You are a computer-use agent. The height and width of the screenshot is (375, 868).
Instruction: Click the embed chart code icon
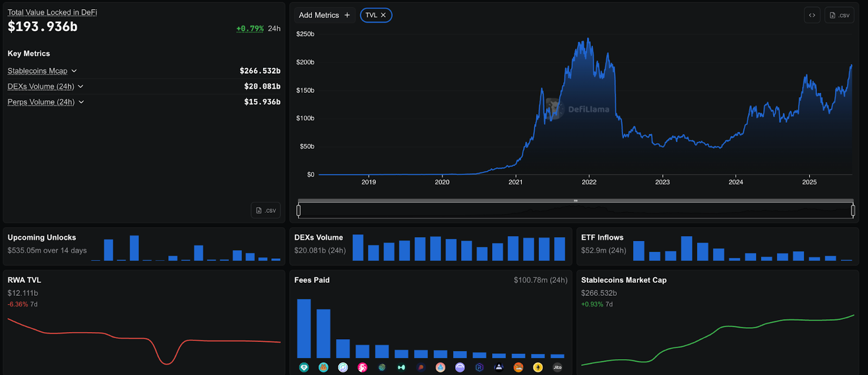point(812,15)
